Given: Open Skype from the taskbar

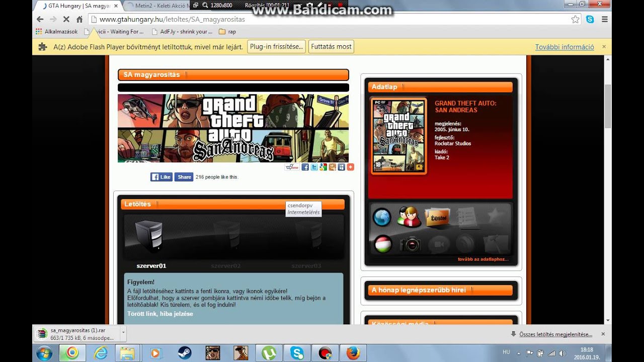Looking at the screenshot, I should tap(296, 353).
